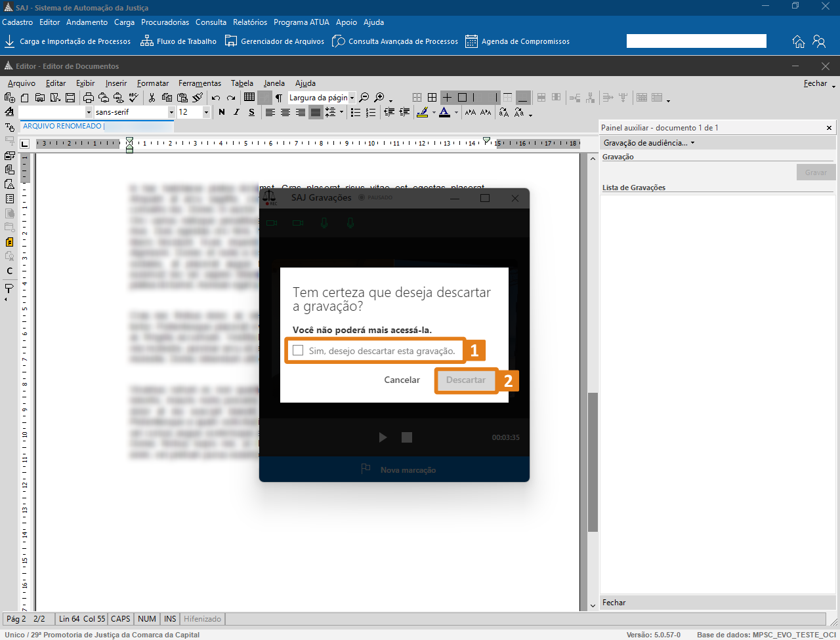Click the numbered list icon
Screen dimensions: 840x640
(x=371, y=112)
